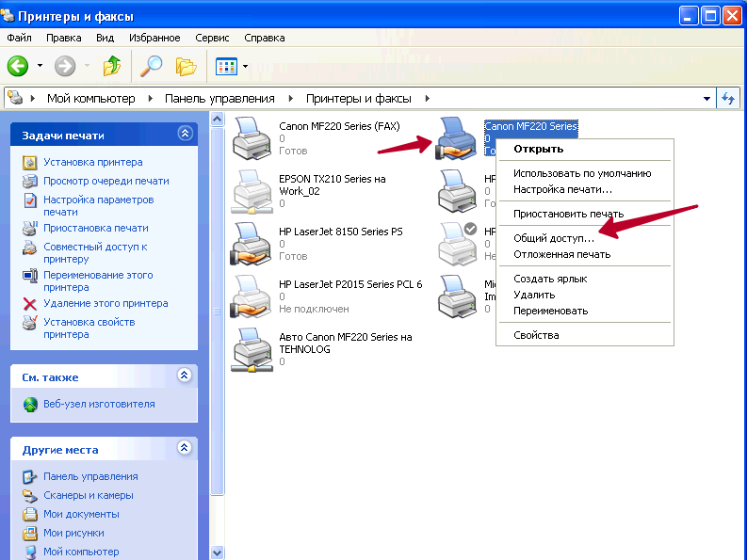Open the Сервис menu

pos(212,38)
